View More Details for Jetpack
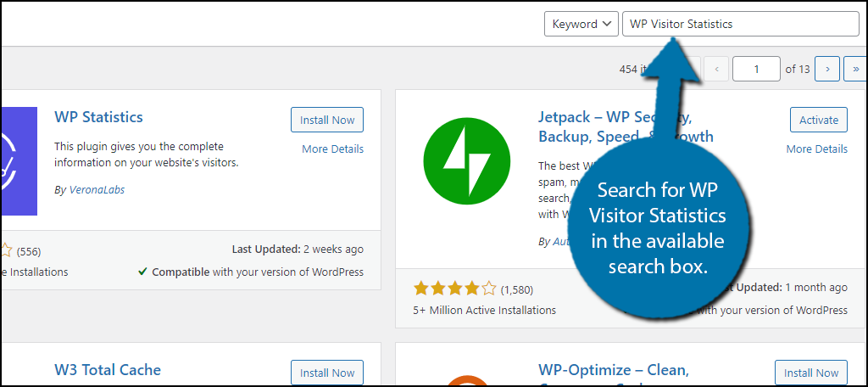Screen dimensions: 868x387 pyautogui.click(x=816, y=149)
